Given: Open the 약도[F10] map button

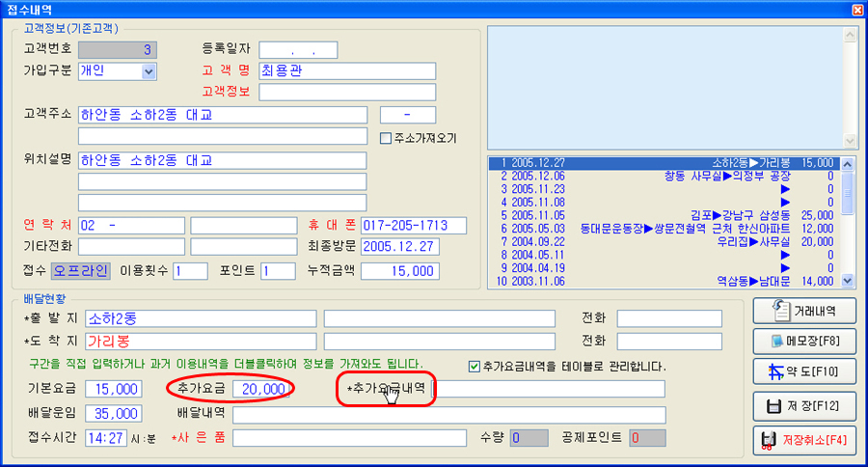Looking at the screenshot, I should point(803,371).
